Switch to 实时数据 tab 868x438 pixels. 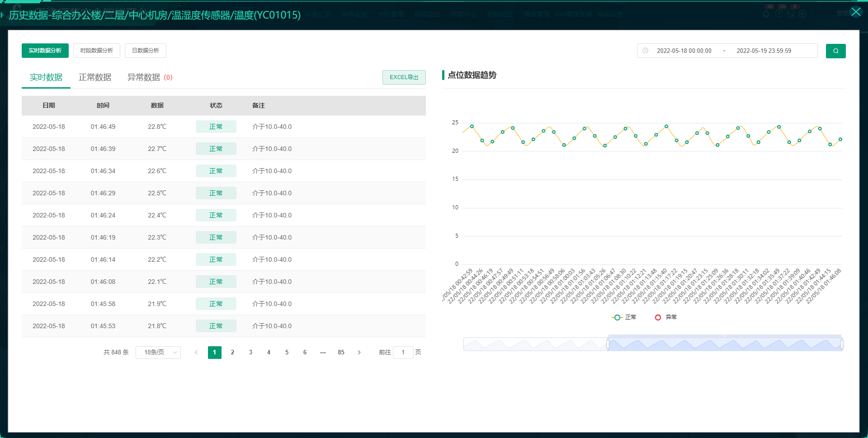point(46,77)
